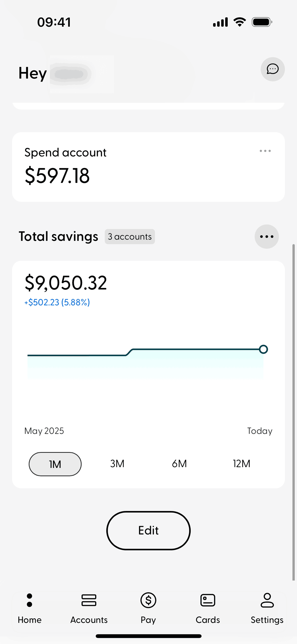Open the Spend account card balance
The image size is (297, 644).
coord(57,176)
